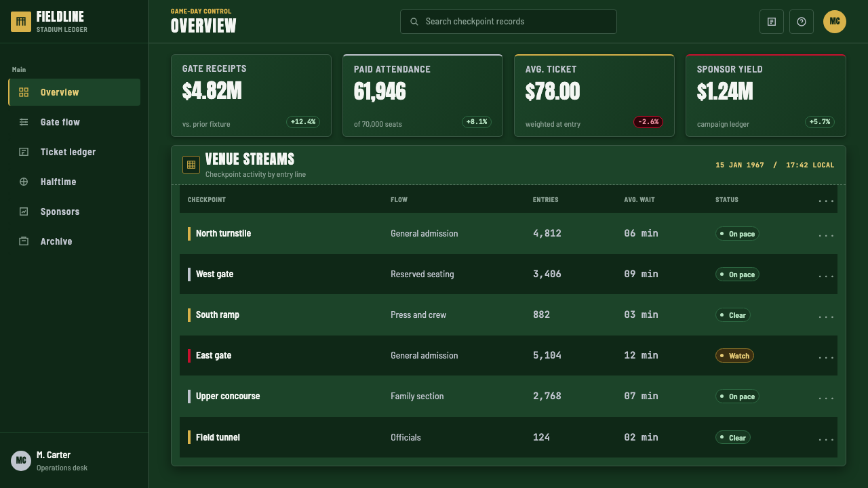This screenshot has height=488, width=868.
Task: Open row options for North turnstile
Action: point(826,235)
